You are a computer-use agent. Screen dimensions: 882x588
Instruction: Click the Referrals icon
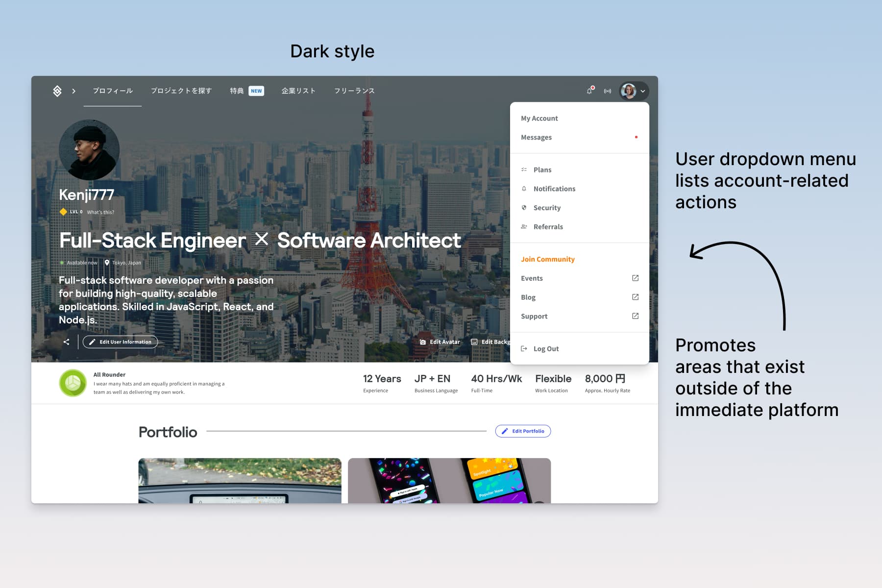(x=524, y=226)
